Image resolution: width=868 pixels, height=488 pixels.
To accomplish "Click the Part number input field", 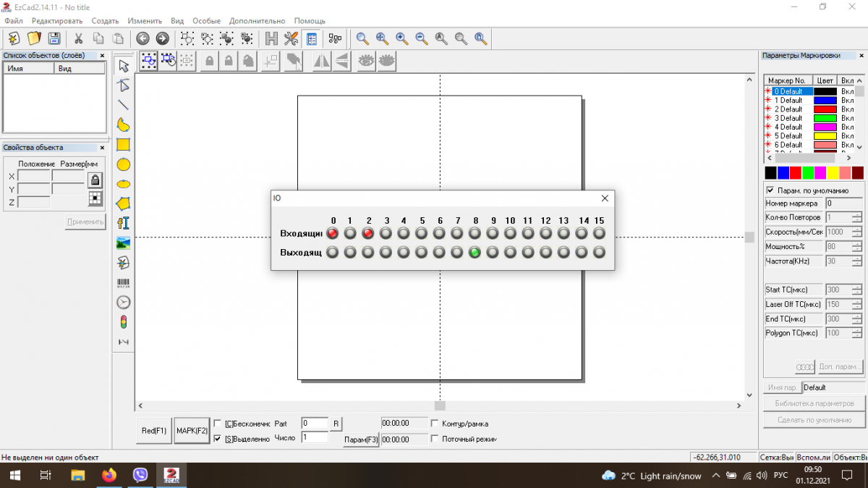I will pyautogui.click(x=315, y=423).
